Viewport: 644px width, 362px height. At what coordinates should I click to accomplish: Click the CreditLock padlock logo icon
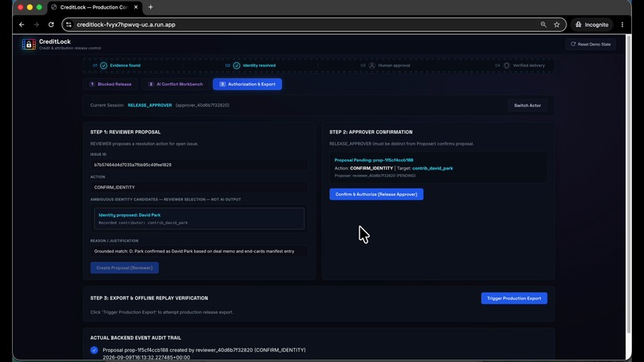coord(29,45)
